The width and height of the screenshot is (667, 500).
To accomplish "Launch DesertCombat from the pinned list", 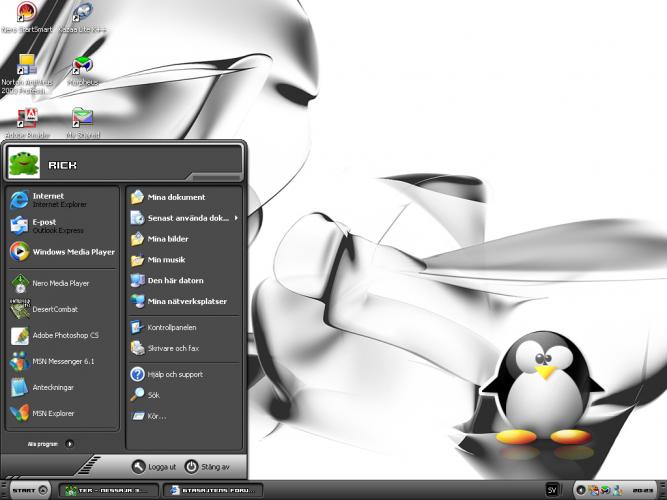I will coord(55,309).
